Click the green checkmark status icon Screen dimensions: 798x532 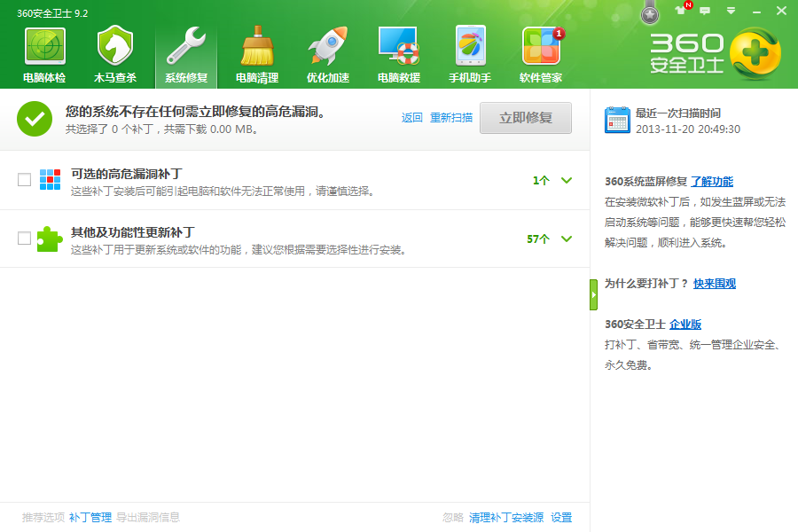(35, 119)
